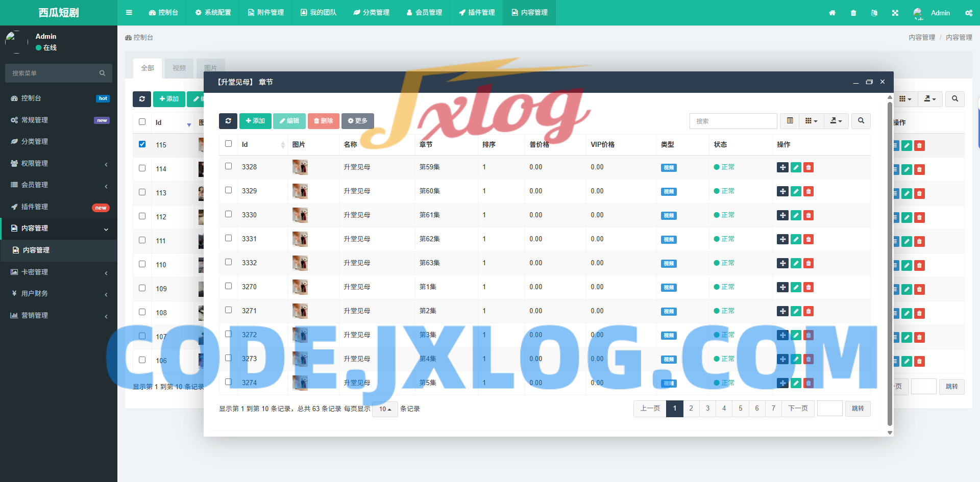Open the 插件管理 top navigation menu

click(x=477, y=13)
